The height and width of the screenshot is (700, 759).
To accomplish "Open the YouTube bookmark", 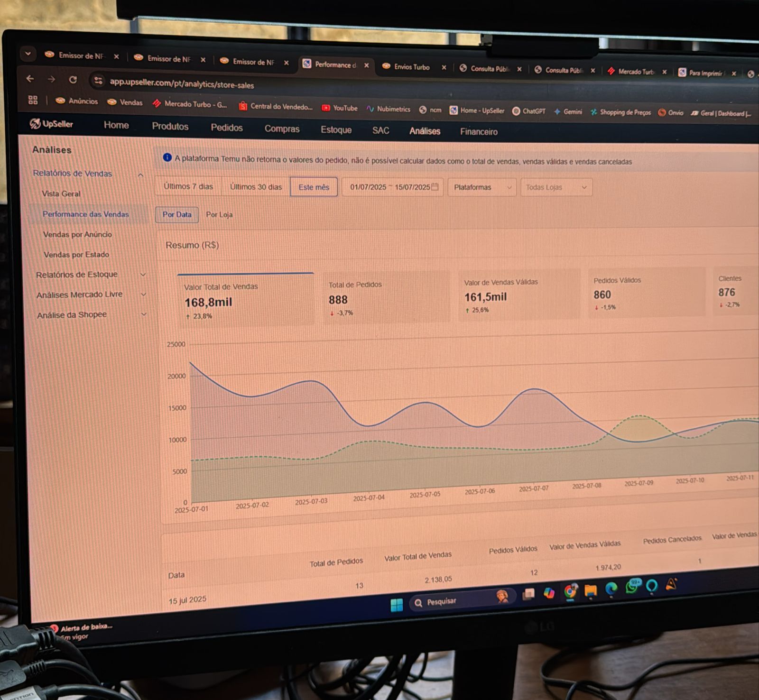I will [340, 108].
